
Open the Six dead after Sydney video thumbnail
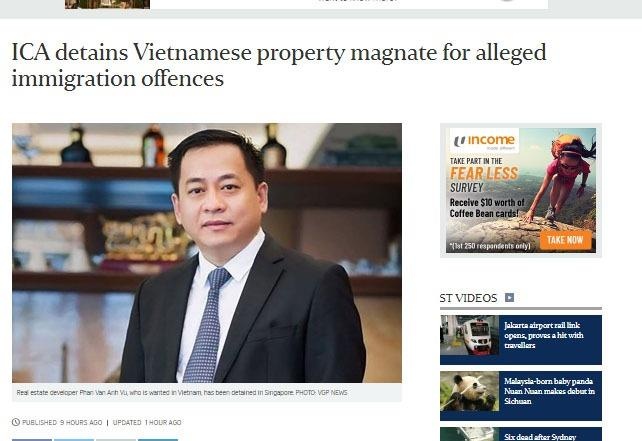(x=470, y=434)
